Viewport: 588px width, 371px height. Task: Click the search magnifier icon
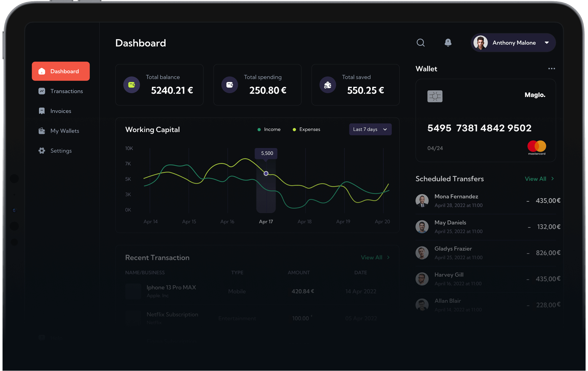[421, 43]
